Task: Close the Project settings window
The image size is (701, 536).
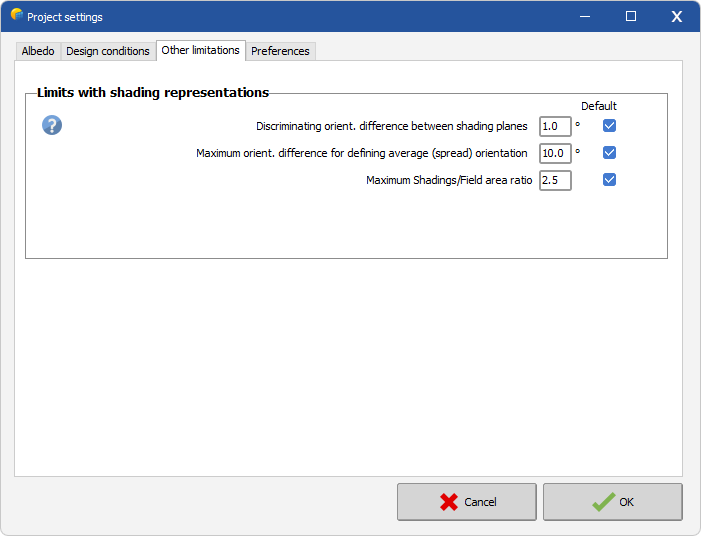Action: 677,17
